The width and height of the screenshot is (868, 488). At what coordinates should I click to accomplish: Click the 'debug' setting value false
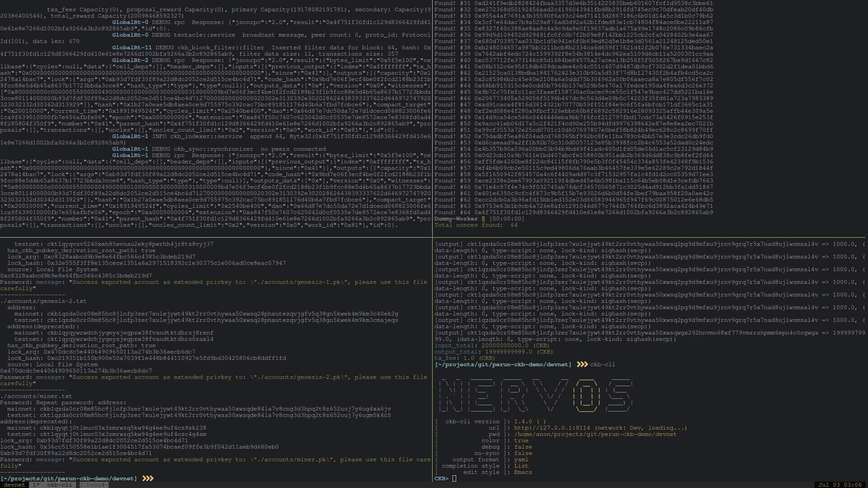tap(523, 447)
